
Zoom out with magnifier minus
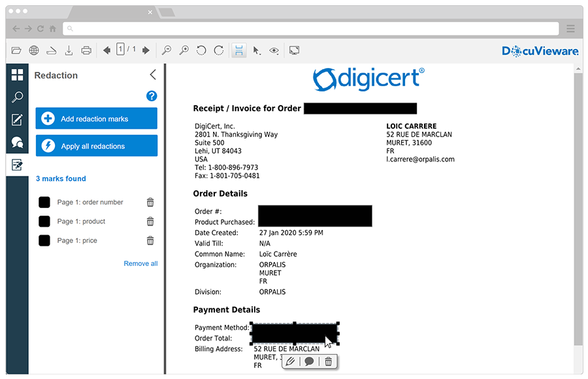click(x=167, y=50)
